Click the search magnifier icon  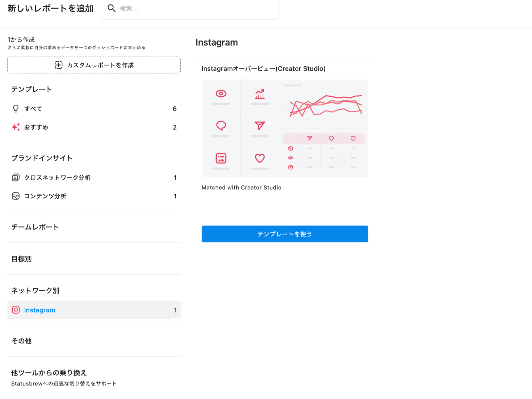111,8
